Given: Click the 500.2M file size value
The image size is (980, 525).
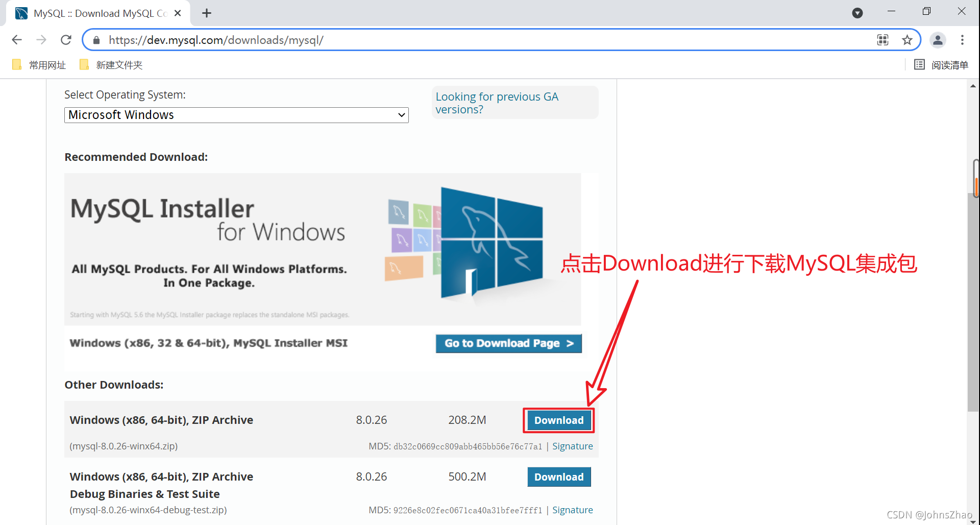Looking at the screenshot, I should [467, 476].
